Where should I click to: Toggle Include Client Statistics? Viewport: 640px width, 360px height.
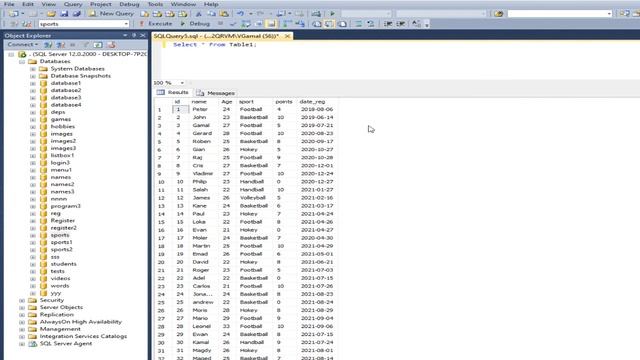click(x=300, y=24)
